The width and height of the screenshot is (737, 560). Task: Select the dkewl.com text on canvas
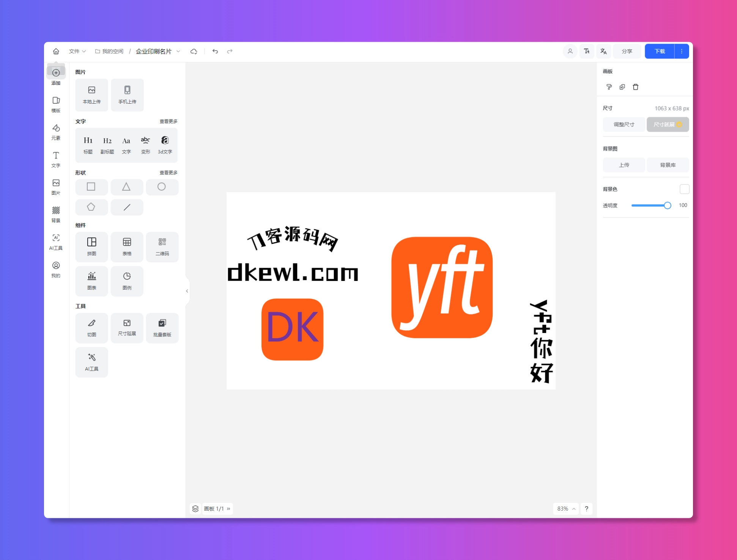pyautogui.click(x=293, y=273)
